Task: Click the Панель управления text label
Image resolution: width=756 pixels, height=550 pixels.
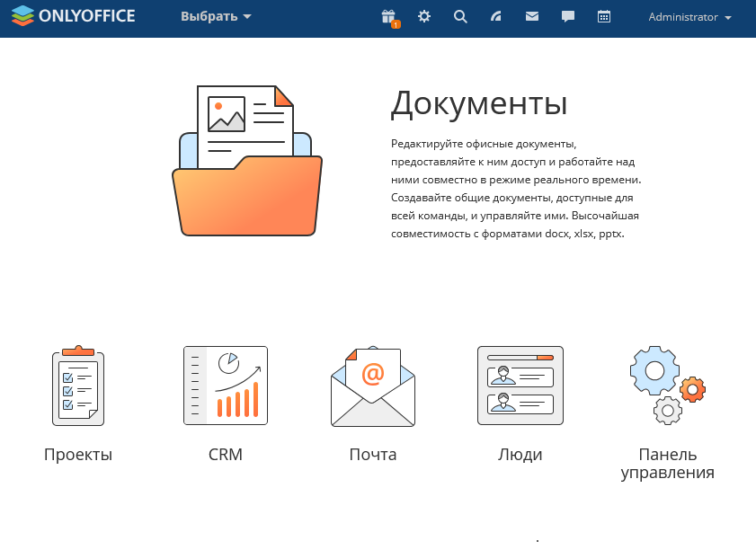Action: tap(667, 464)
